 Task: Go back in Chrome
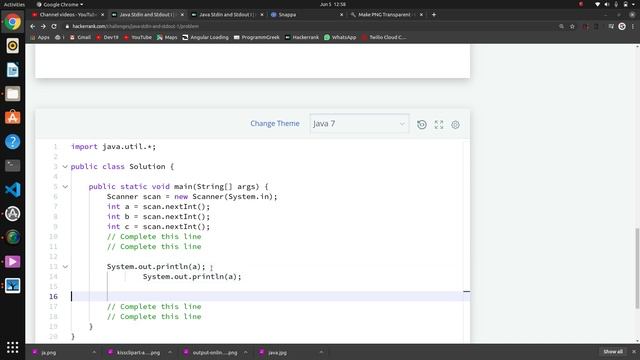[33, 26]
